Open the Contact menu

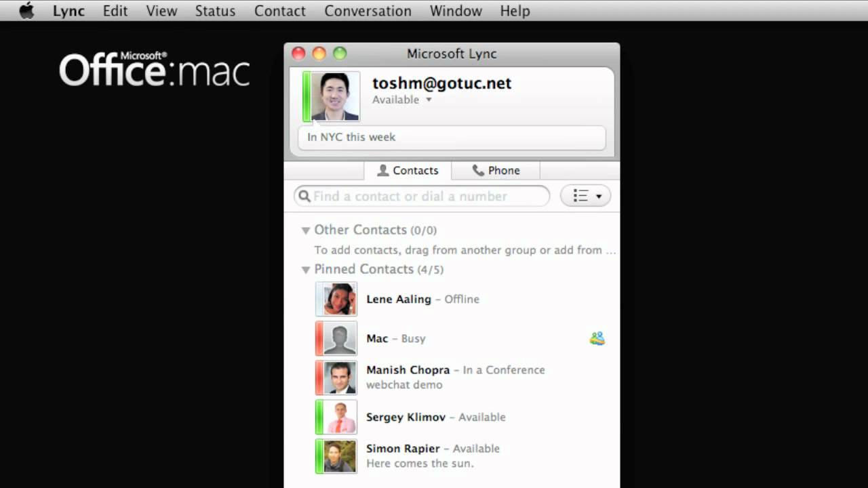click(280, 11)
